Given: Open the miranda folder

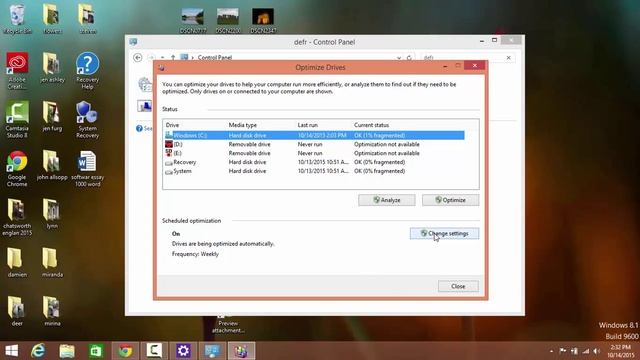Looking at the screenshot, I should pos(52,262).
